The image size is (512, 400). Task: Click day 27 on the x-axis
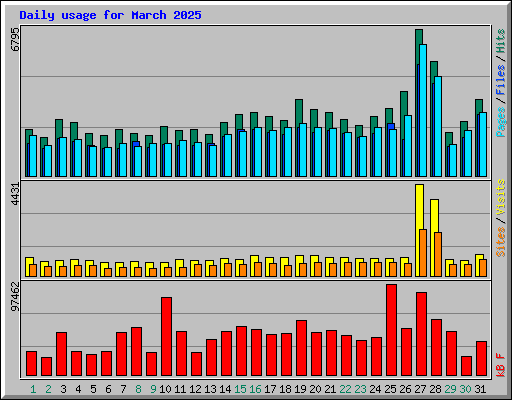(420, 389)
